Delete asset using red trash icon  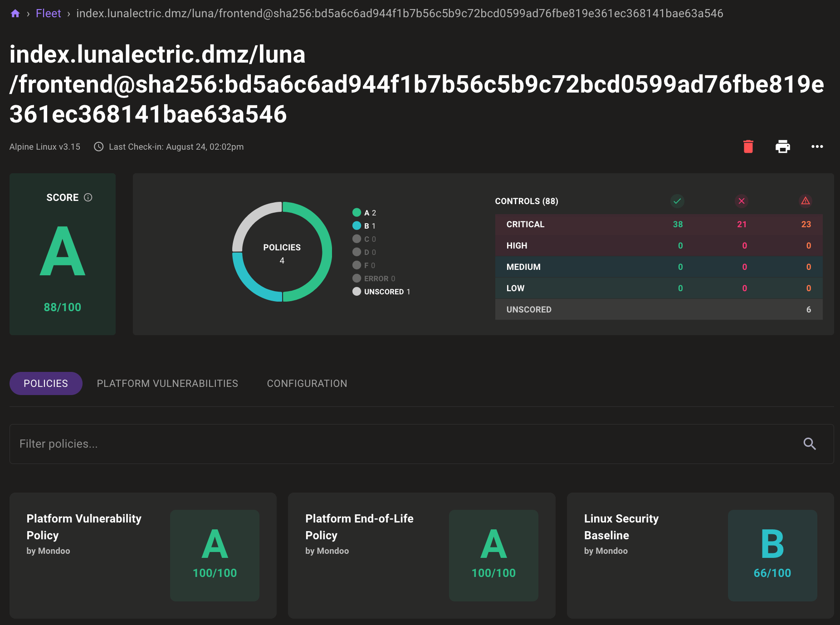tap(748, 146)
